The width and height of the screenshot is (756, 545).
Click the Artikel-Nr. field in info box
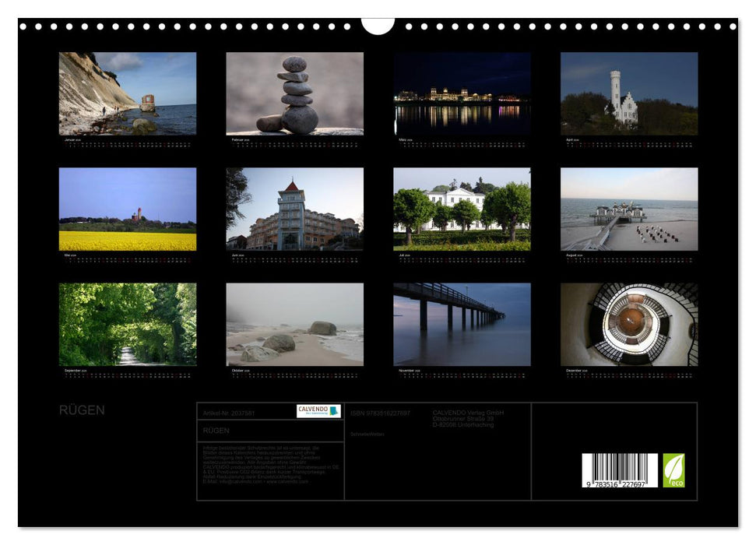[229, 413]
